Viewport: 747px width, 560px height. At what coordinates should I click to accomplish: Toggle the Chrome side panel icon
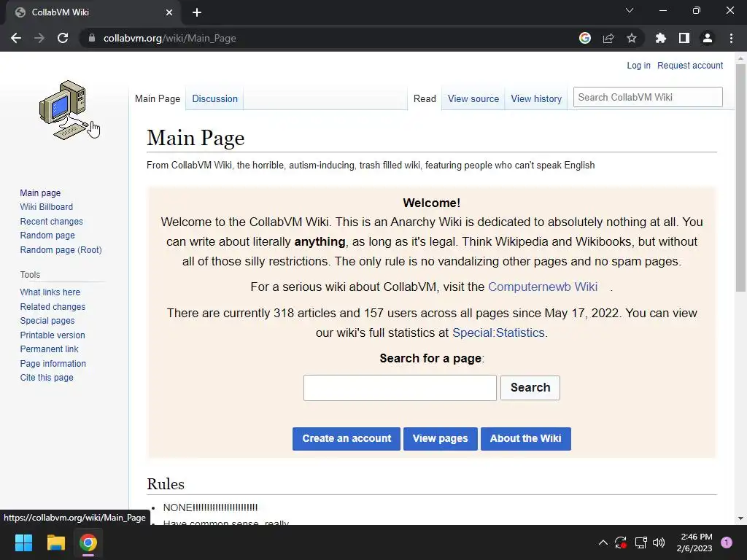click(x=684, y=38)
